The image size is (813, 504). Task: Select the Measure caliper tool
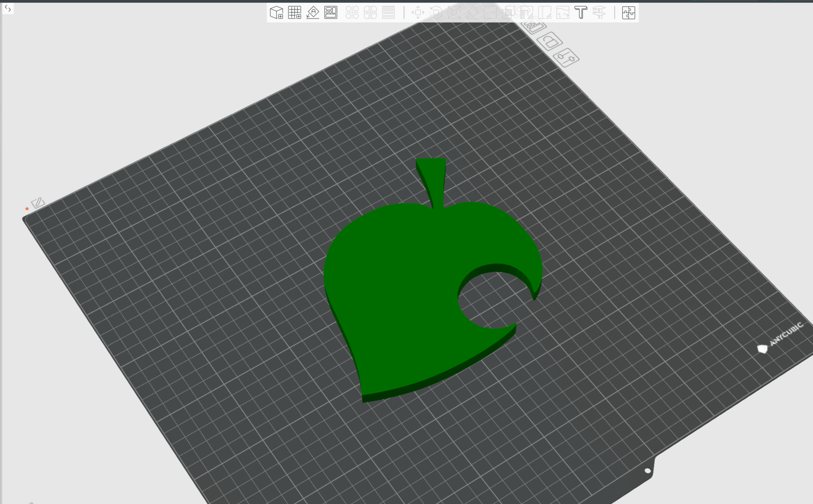coord(599,12)
